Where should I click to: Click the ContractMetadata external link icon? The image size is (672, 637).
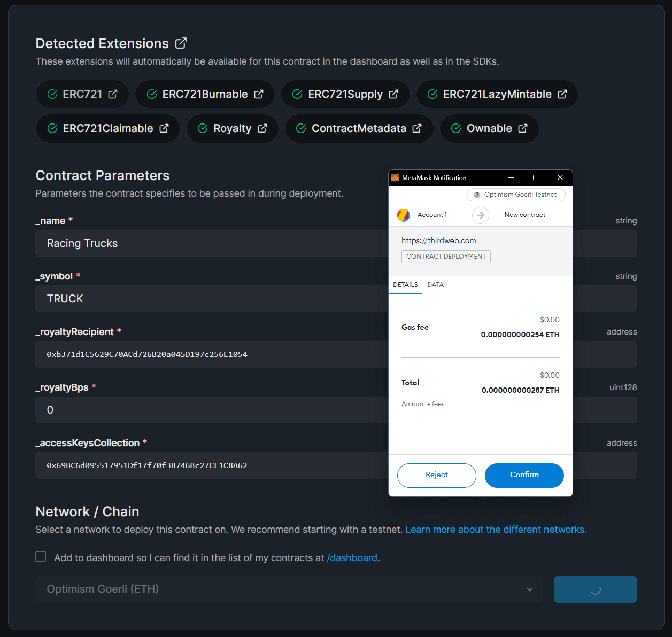click(417, 128)
